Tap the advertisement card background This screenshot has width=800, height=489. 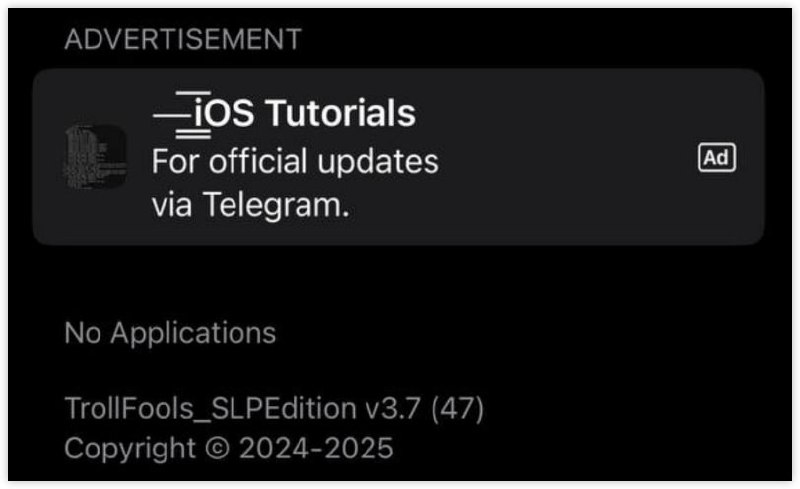click(398, 157)
